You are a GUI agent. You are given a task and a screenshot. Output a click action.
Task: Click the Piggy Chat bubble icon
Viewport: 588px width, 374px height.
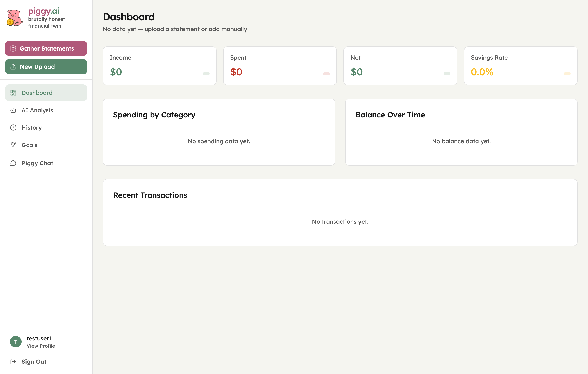(x=13, y=163)
